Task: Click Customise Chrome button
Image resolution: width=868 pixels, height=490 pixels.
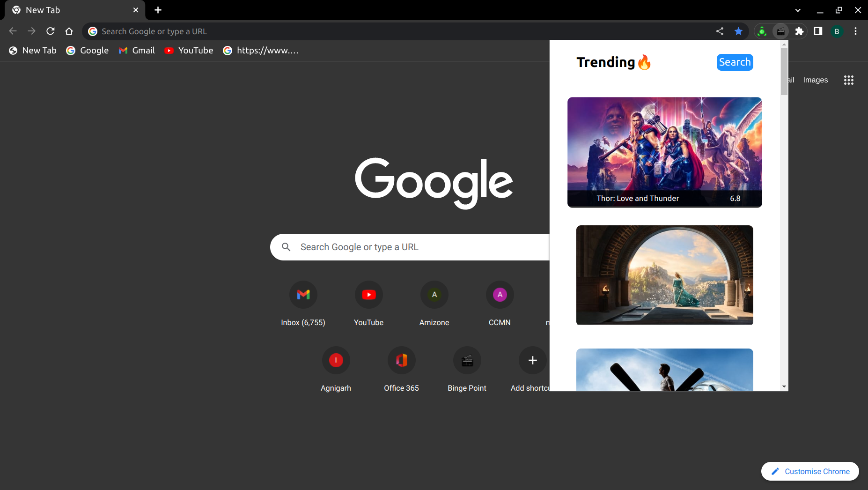Action: tap(810, 471)
